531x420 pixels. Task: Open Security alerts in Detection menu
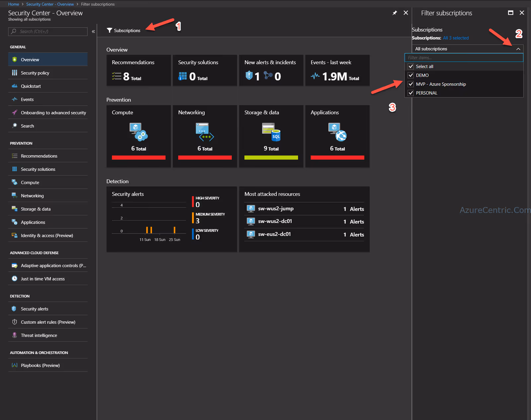click(48, 309)
